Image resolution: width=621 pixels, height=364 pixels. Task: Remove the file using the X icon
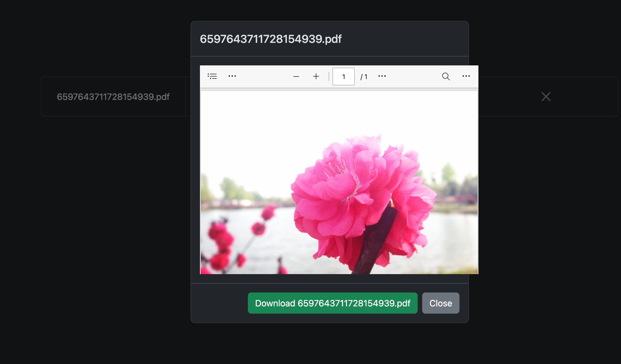tap(546, 97)
